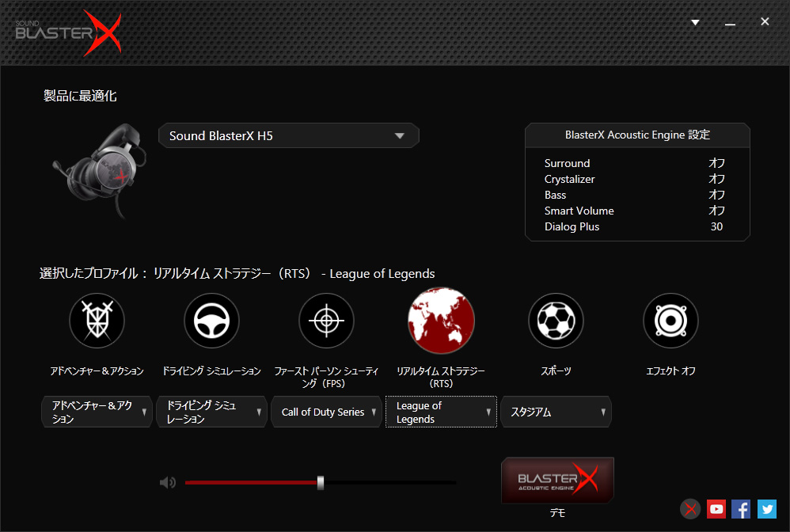The width and height of the screenshot is (790, 532).
Task: Click the volume slider handle
Action: [321, 482]
